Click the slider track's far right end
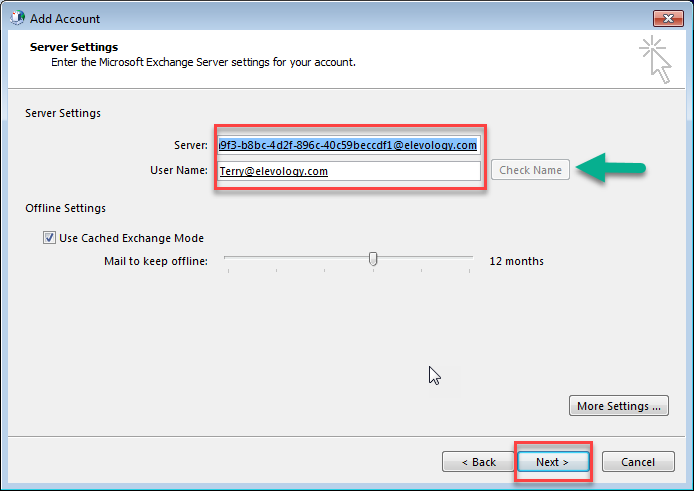The height and width of the screenshot is (491, 694). tap(471, 258)
